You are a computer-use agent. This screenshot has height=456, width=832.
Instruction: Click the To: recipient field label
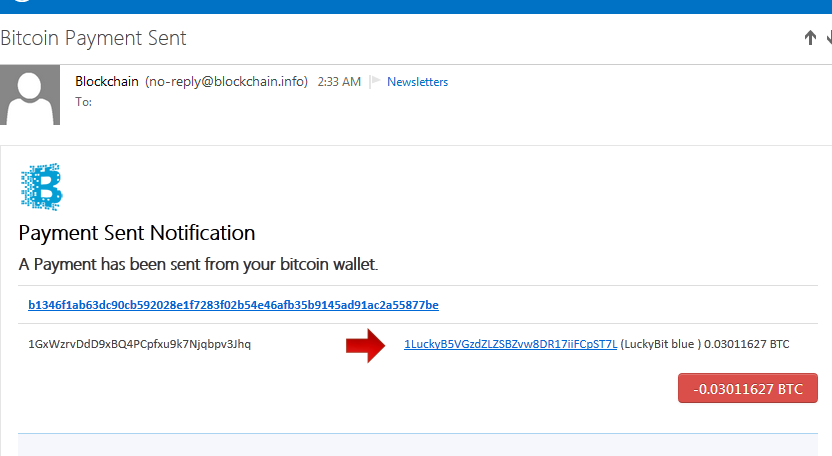tap(83, 101)
